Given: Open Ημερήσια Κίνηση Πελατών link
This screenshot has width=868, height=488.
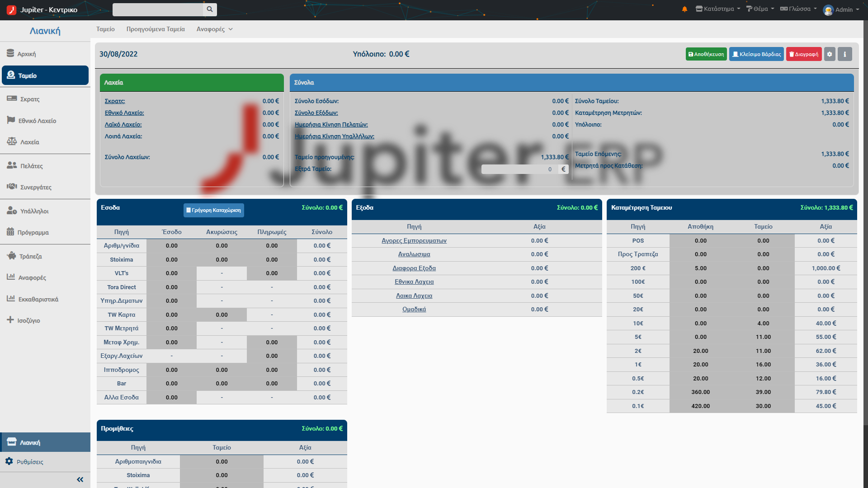Looking at the screenshot, I should pos(331,125).
